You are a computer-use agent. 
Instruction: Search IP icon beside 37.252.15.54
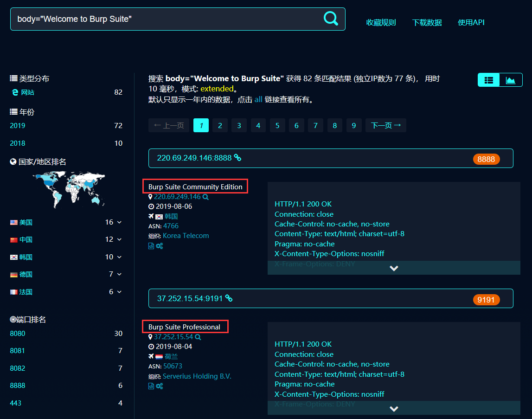pyautogui.click(x=198, y=337)
